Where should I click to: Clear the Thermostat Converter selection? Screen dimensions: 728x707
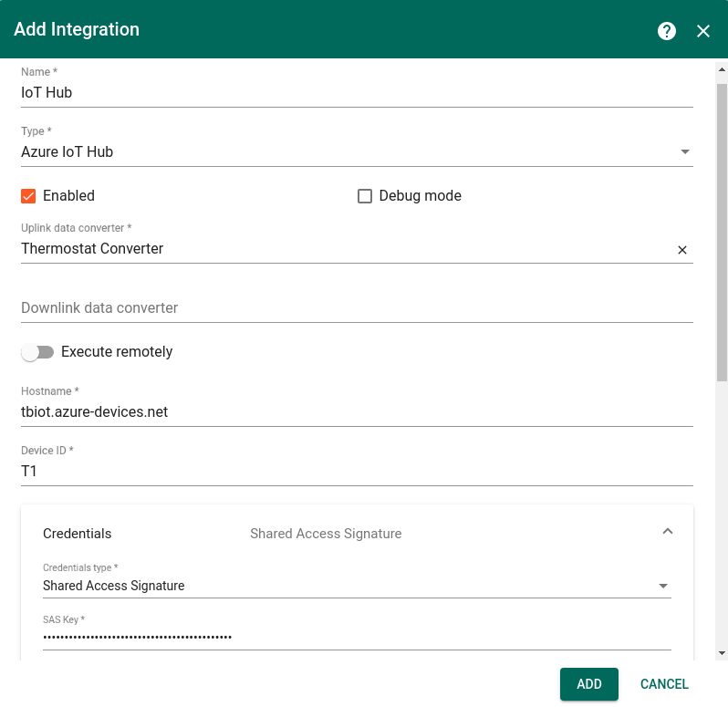[681, 250]
